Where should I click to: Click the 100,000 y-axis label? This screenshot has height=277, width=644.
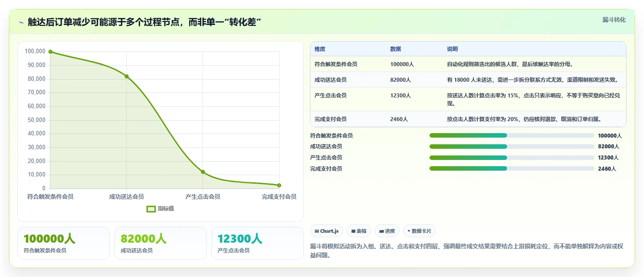(x=35, y=51)
